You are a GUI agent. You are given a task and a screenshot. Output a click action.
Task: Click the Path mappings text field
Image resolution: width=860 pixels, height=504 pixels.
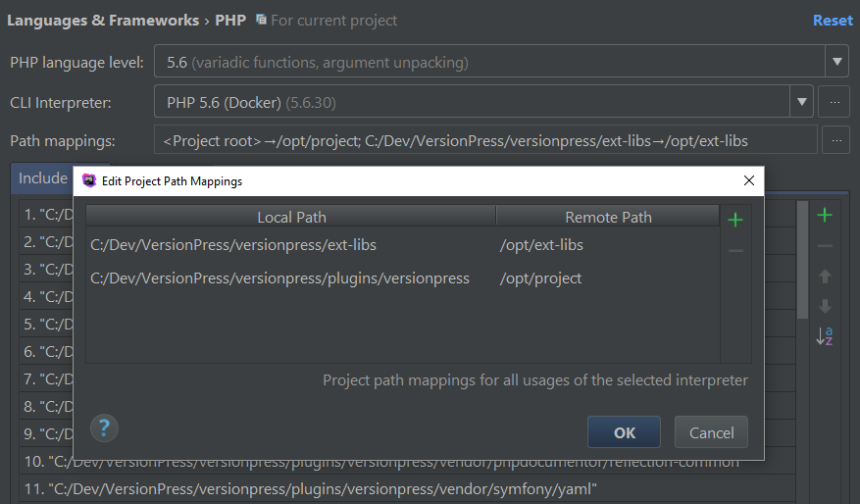pyautogui.click(x=486, y=140)
